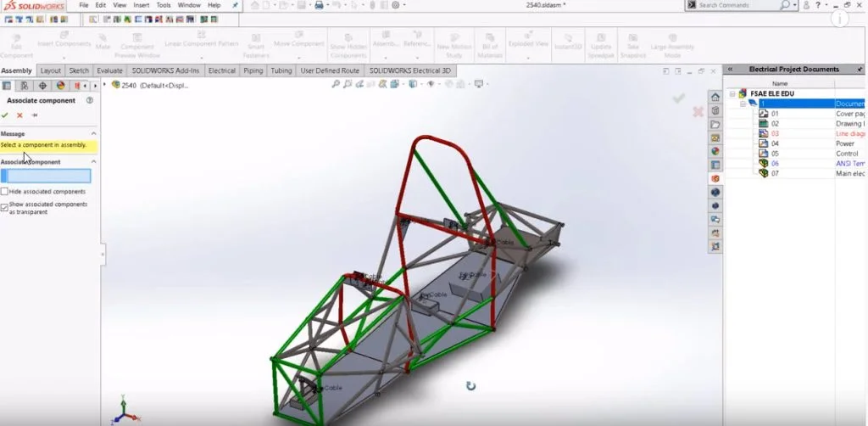Screen dimensions: 868x426
Task: Open DisplayManager color sphere tab
Action: (60, 86)
